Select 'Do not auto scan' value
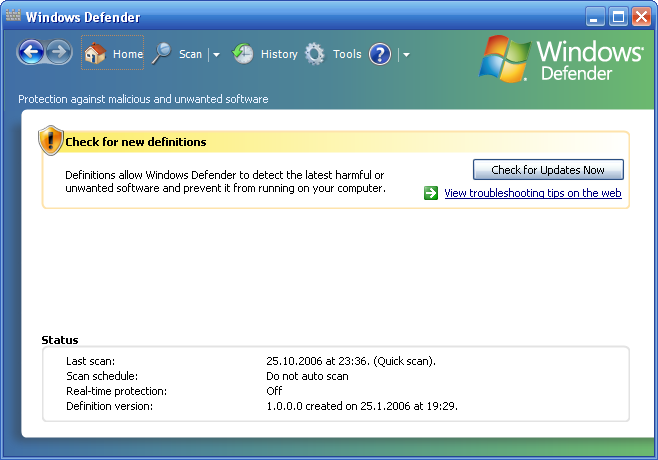This screenshot has width=658, height=460. pos(307,376)
